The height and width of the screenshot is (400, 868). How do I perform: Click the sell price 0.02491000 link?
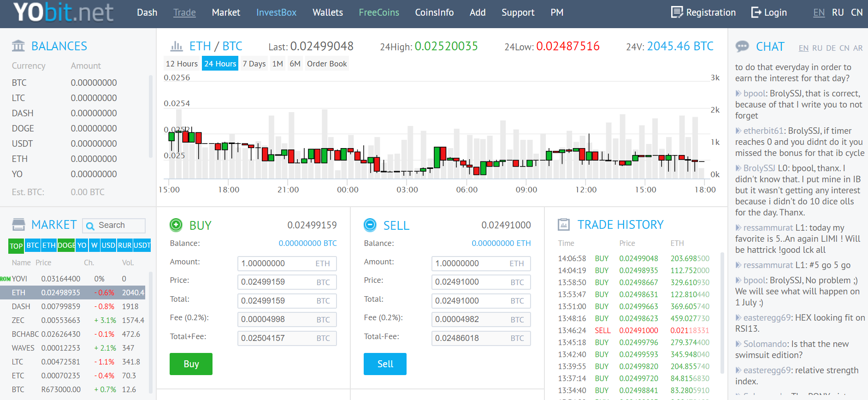click(x=506, y=225)
